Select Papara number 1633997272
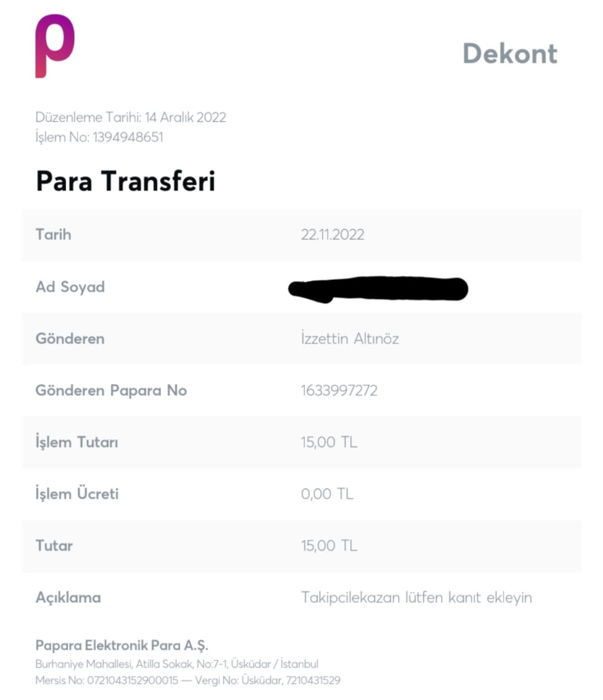 339,390
